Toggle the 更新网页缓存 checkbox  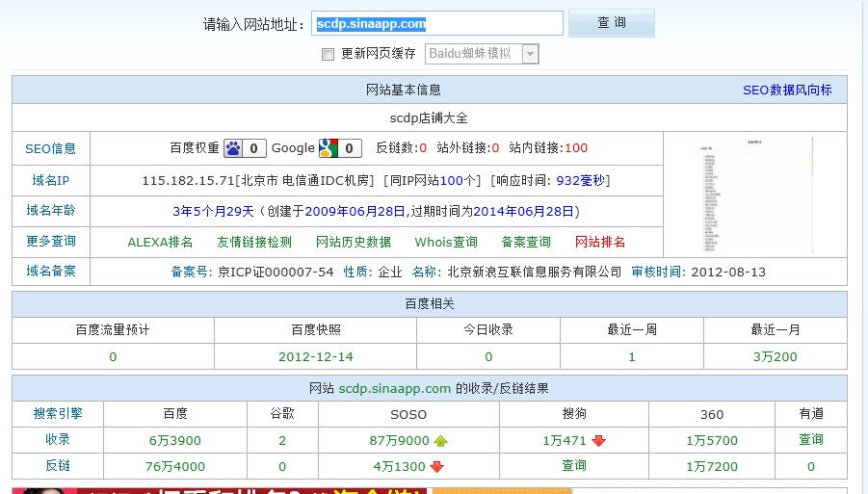328,55
